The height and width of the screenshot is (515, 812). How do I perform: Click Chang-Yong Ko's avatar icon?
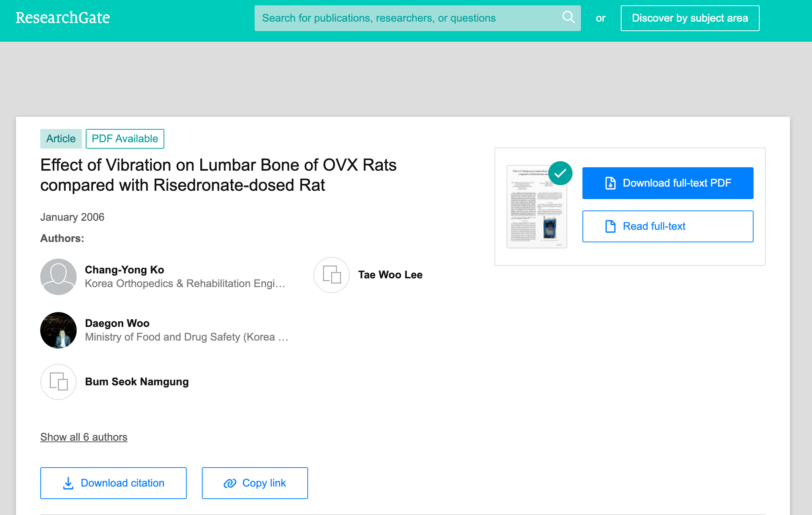(x=58, y=276)
